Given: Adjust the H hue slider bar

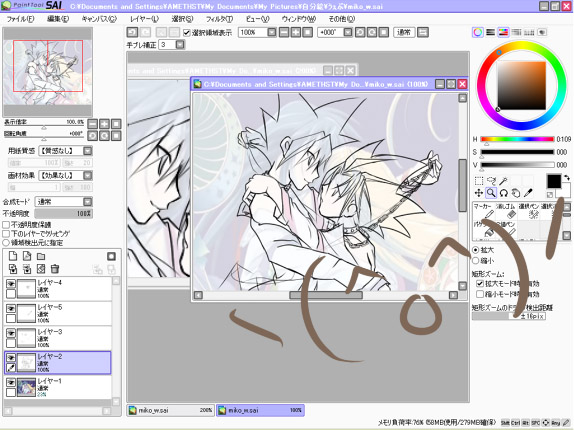Looking at the screenshot, I should click(x=517, y=139).
